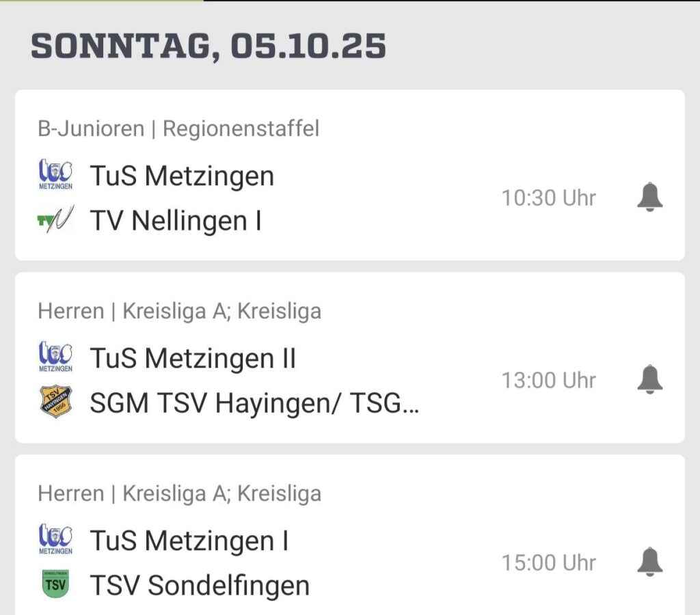Tap the green TSV Sondelfingen badge

pos(55,585)
